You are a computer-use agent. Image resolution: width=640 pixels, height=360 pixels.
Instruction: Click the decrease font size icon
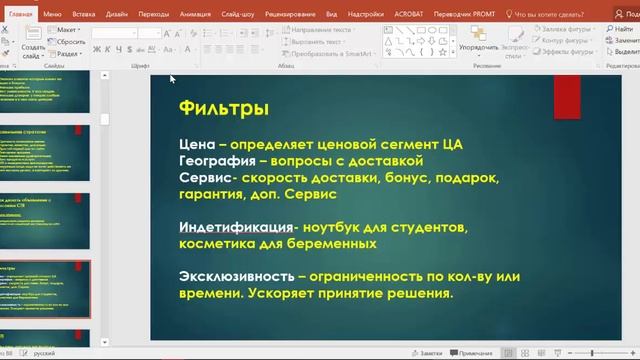point(178,34)
